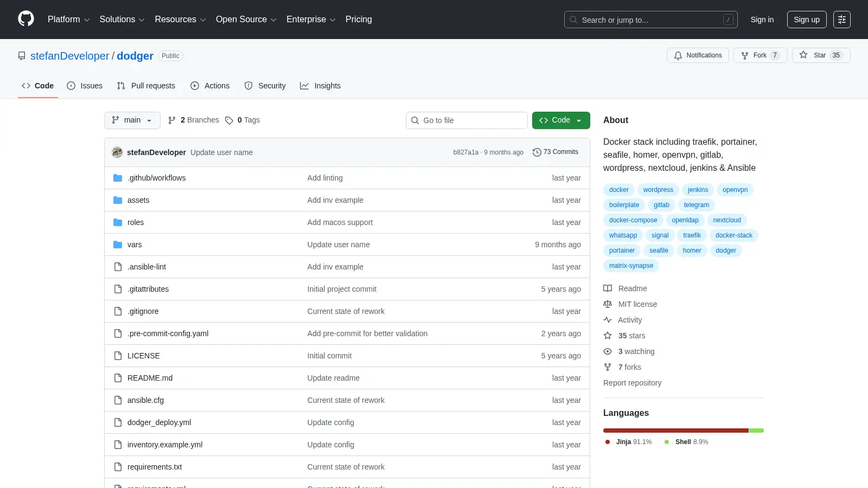Click the file icon for LICENSE

(118, 356)
